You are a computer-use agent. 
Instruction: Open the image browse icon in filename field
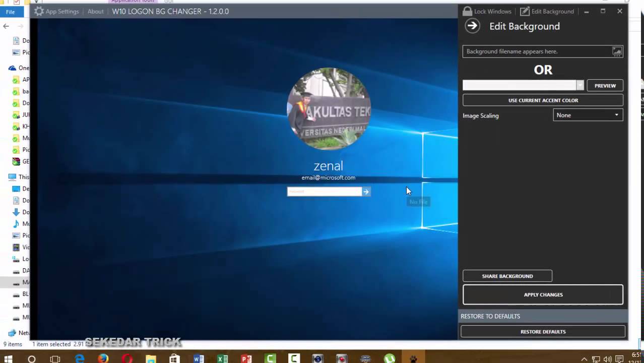[617, 51]
